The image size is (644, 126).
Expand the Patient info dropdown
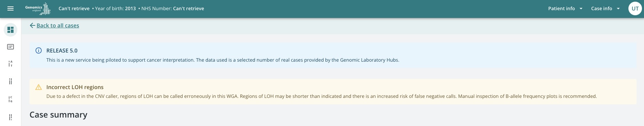[x=565, y=8]
